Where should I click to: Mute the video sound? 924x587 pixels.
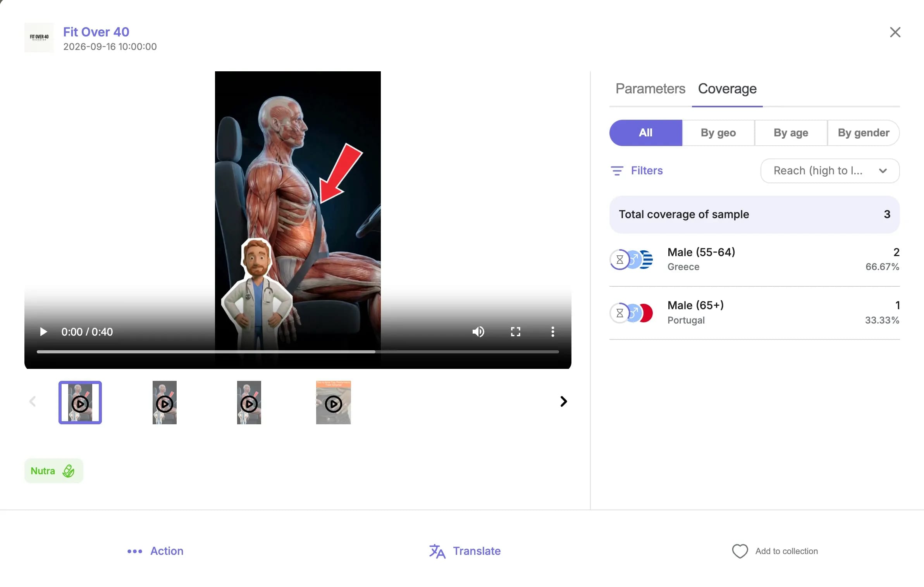pos(478,332)
